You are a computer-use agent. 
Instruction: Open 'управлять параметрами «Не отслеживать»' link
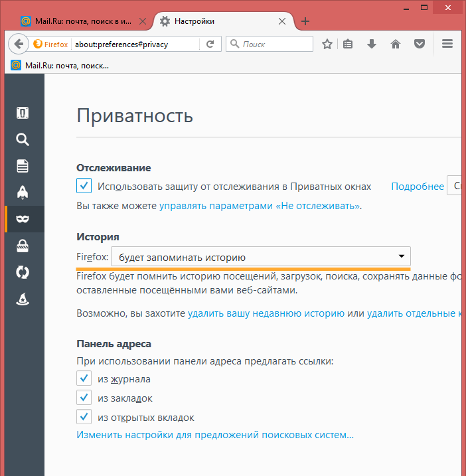tap(260, 206)
